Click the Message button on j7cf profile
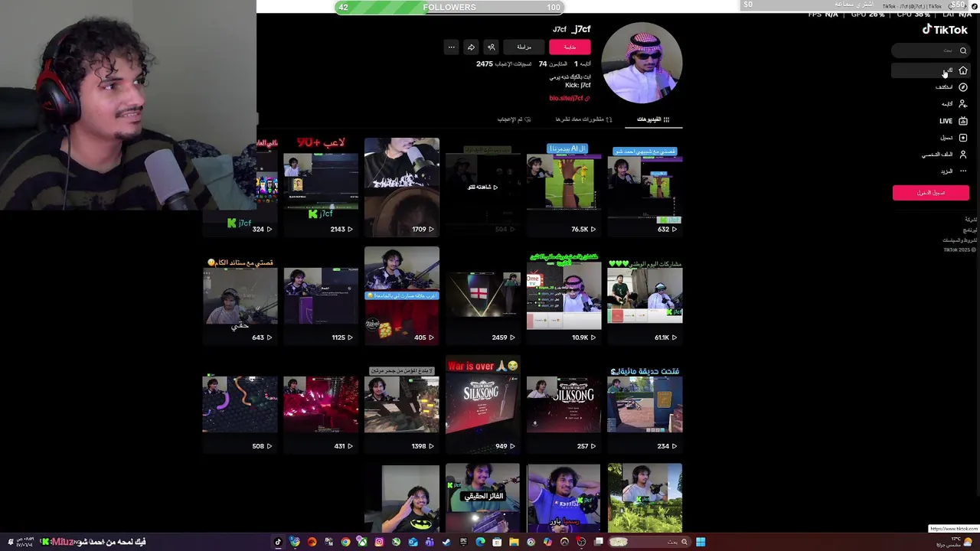980x551 pixels. pyautogui.click(x=524, y=47)
